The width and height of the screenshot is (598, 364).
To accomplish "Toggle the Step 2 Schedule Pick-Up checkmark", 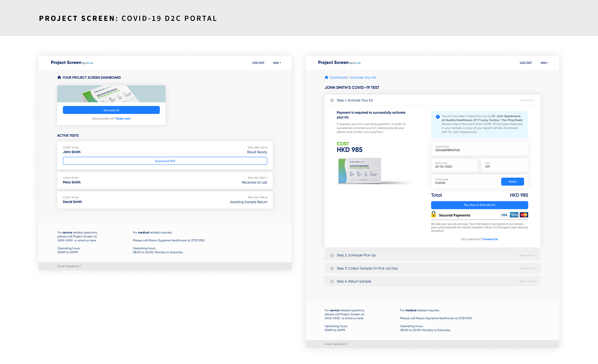I will (332, 255).
